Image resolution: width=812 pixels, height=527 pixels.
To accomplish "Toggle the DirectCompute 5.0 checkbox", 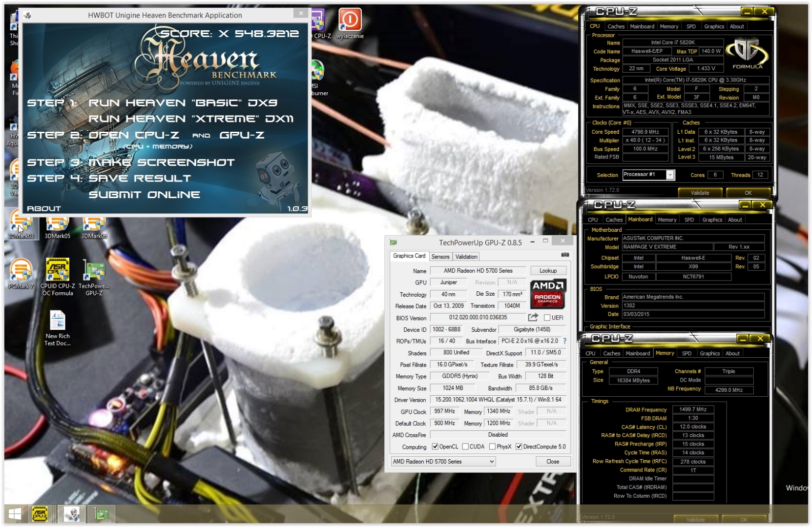I will point(519,446).
